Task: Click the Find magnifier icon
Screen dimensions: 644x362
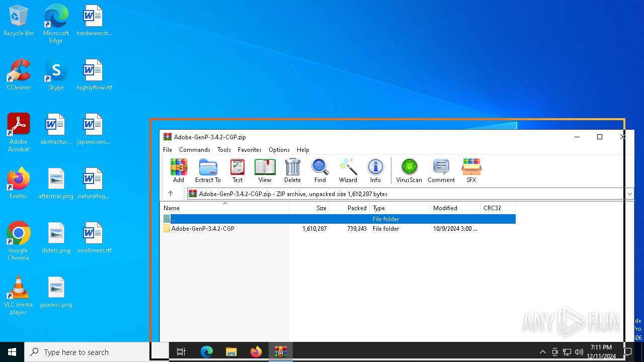Action: pyautogui.click(x=320, y=170)
